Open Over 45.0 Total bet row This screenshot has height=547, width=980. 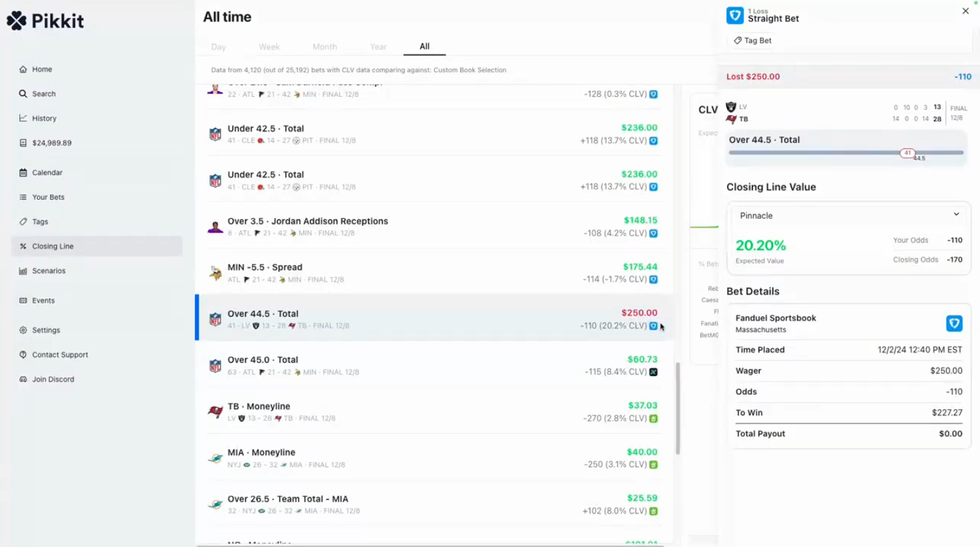click(x=435, y=365)
